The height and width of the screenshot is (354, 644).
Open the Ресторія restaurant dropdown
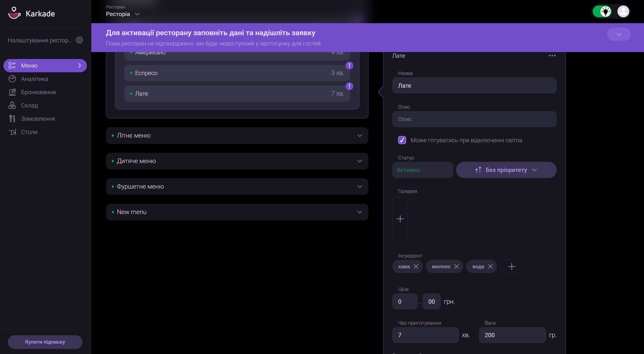pos(123,14)
